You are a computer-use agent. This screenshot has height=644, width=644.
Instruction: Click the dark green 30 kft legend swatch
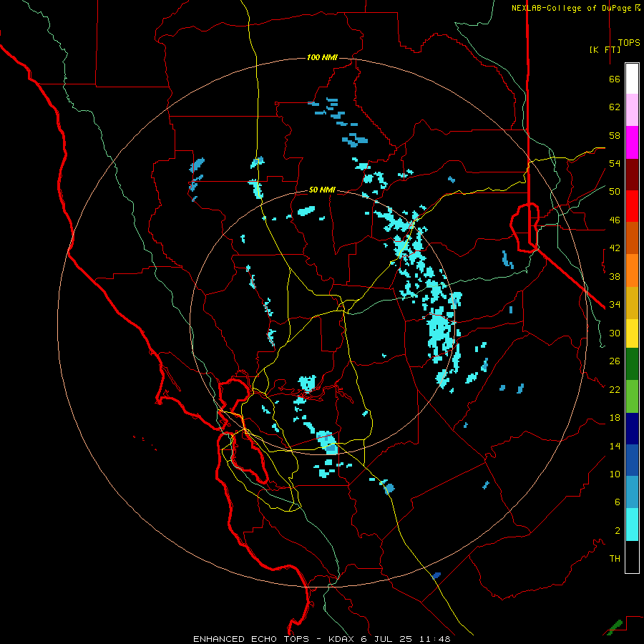click(632, 364)
